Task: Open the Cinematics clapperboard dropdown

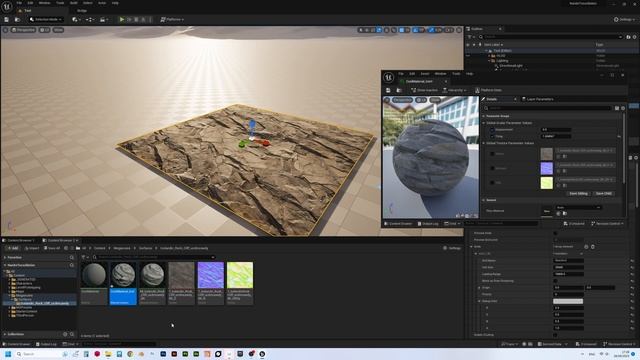Action: [x=103, y=19]
